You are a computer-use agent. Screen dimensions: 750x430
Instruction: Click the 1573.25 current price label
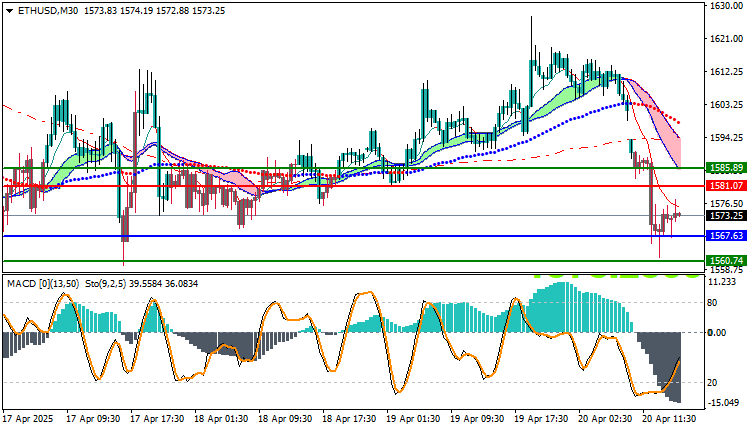(x=727, y=216)
